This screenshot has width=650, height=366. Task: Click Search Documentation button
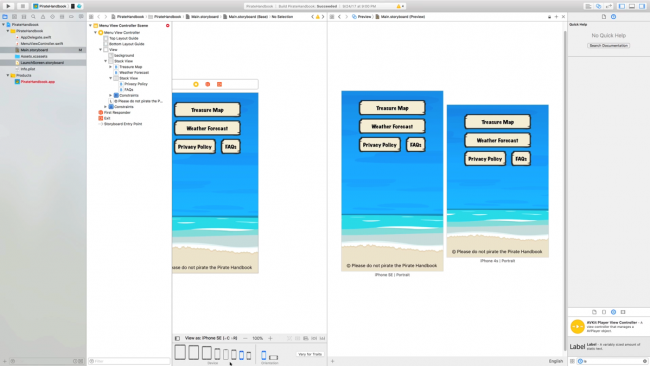pos(609,46)
